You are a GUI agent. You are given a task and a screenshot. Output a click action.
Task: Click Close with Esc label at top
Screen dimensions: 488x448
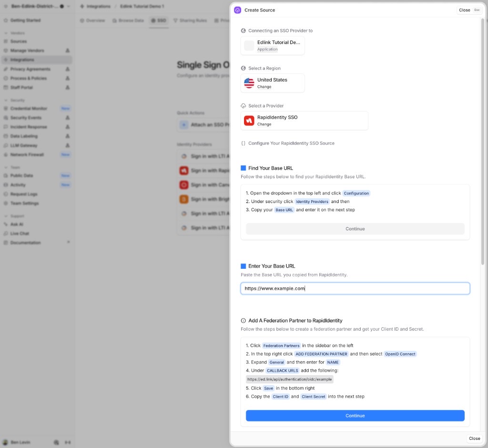(x=469, y=10)
